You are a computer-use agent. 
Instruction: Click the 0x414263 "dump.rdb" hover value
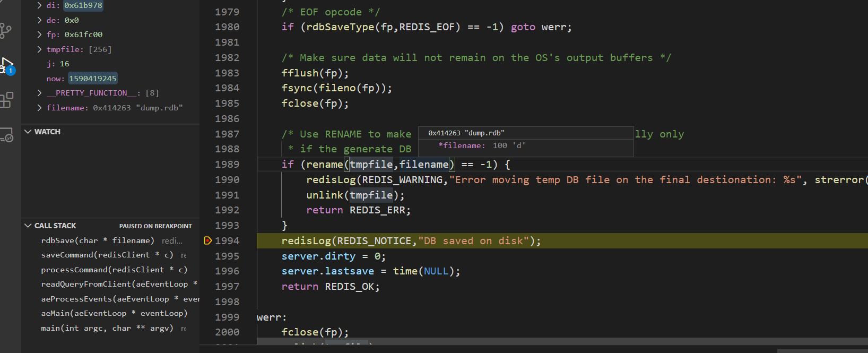tap(466, 133)
